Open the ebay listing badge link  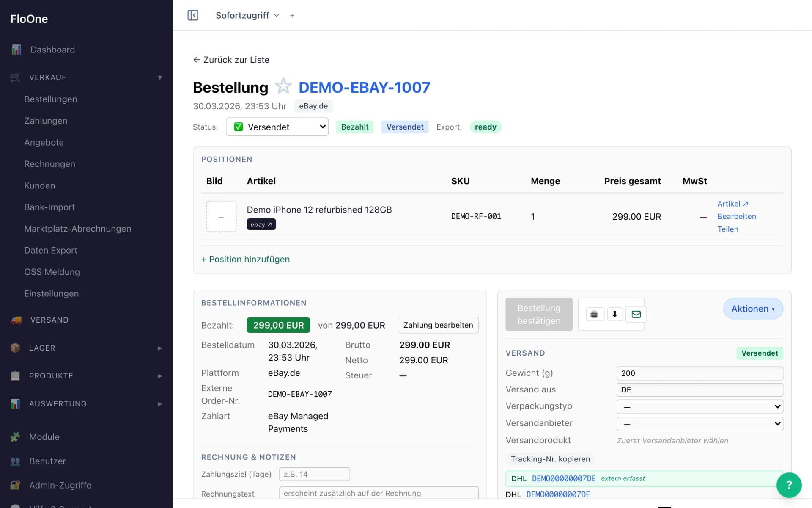click(261, 224)
